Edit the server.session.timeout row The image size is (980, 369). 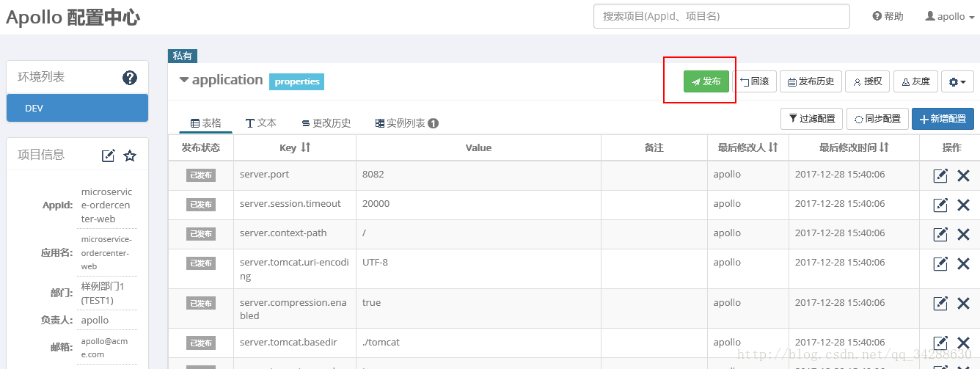(940, 205)
